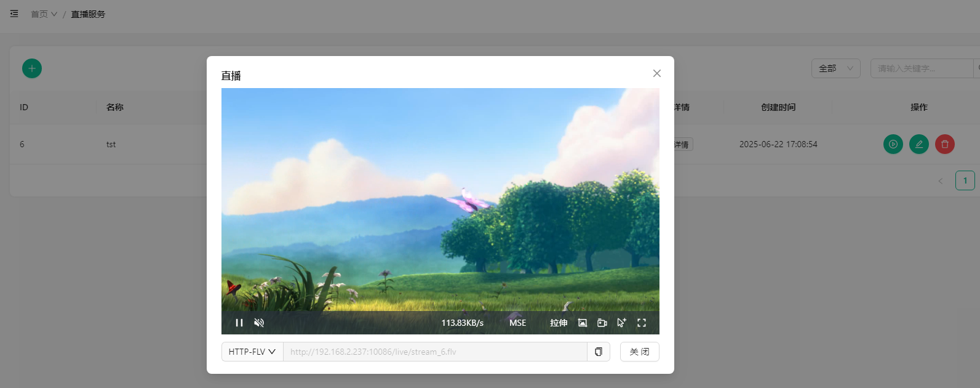Click the 拉伸 stretch mode button
This screenshot has height=388, width=980.
pyautogui.click(x=559, y=323)
